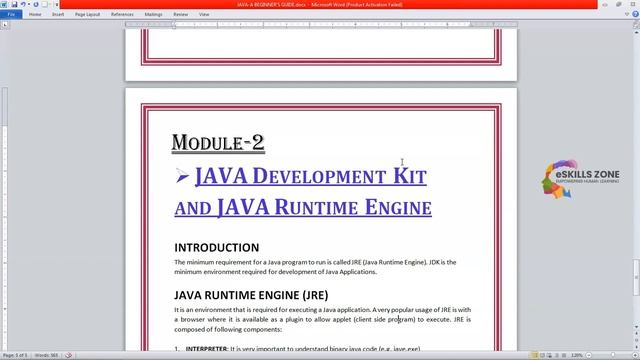Click the Select Browse Object round button
640x360 pixels.
636,340
